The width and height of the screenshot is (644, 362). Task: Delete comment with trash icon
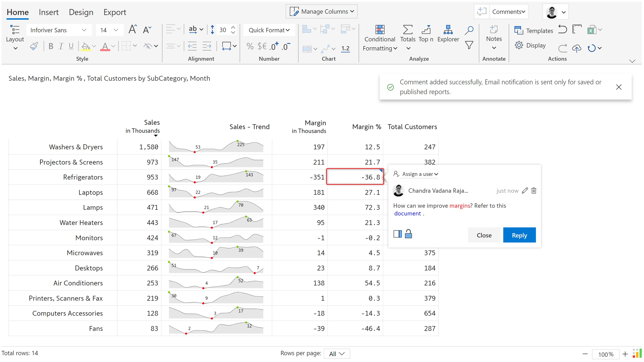click(x=534, y=191)
